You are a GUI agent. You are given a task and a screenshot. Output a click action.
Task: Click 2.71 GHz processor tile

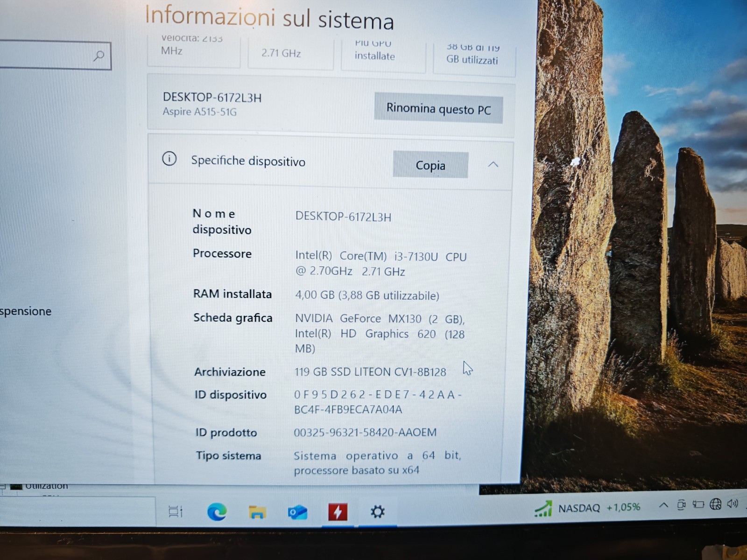(291, 53)
